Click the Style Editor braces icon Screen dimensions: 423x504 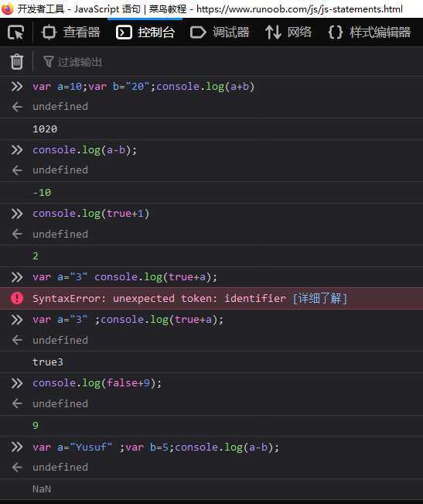(x=336, y=33)
